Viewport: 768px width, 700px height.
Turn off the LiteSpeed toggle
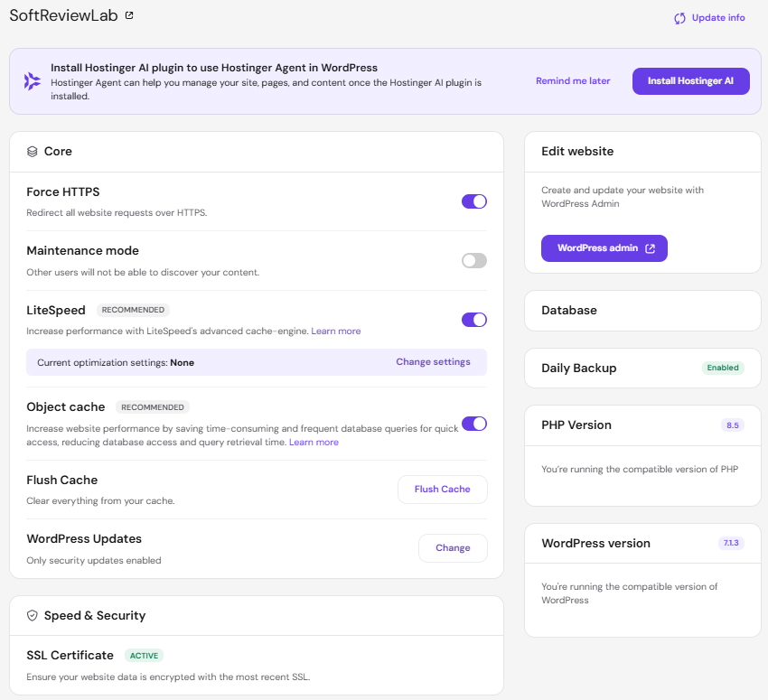tap(474, 320)
